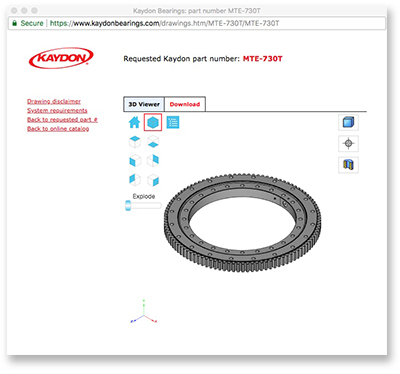Viewport: 400px width, 374px height.
Task: Switch to top view cube
Action: pyautogui.click(x=135, y=142)
